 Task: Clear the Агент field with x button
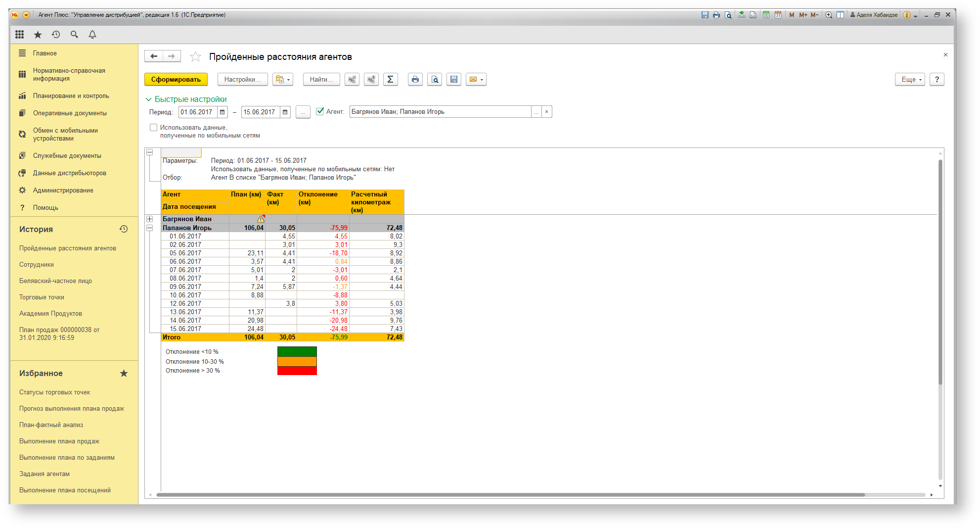coord(546,112)
